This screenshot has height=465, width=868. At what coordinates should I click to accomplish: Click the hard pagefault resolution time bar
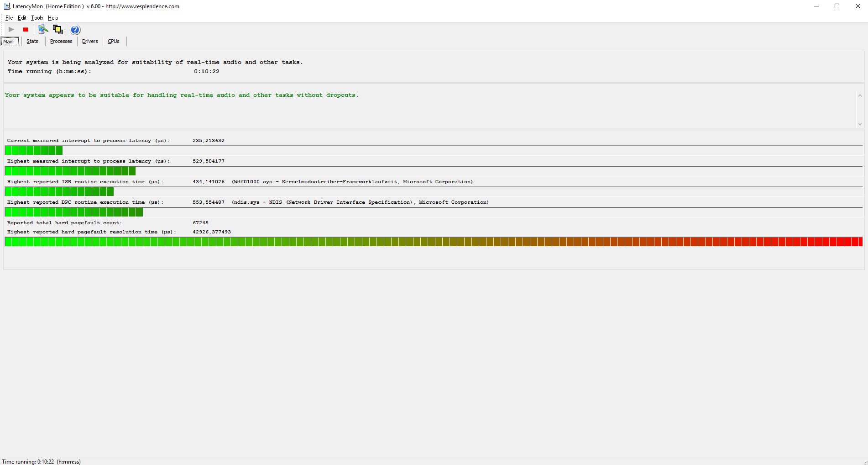pyautogui.click(x=434, y=242)
